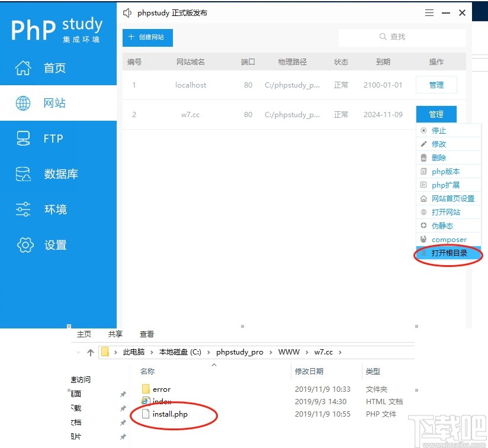Collapse the chevron above the 名称 column
488x448 pixels.
214,365
